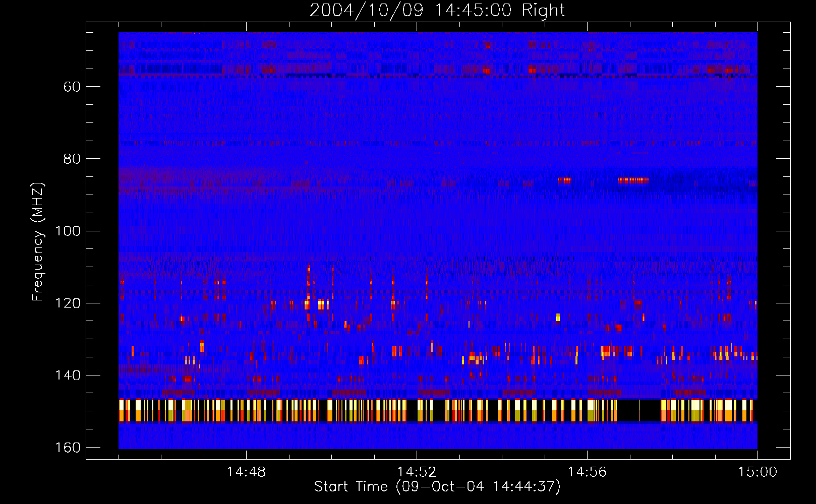Click the 'Start Time (09-Oct-04 14:44:37)' label
Screen dimensions: 816x504
click(437, 487)
